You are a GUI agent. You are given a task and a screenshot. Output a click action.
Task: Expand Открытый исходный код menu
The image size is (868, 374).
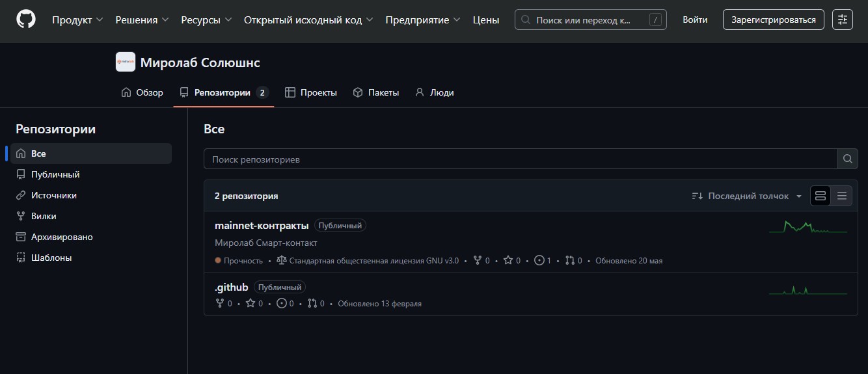click(x=308, y=20)
